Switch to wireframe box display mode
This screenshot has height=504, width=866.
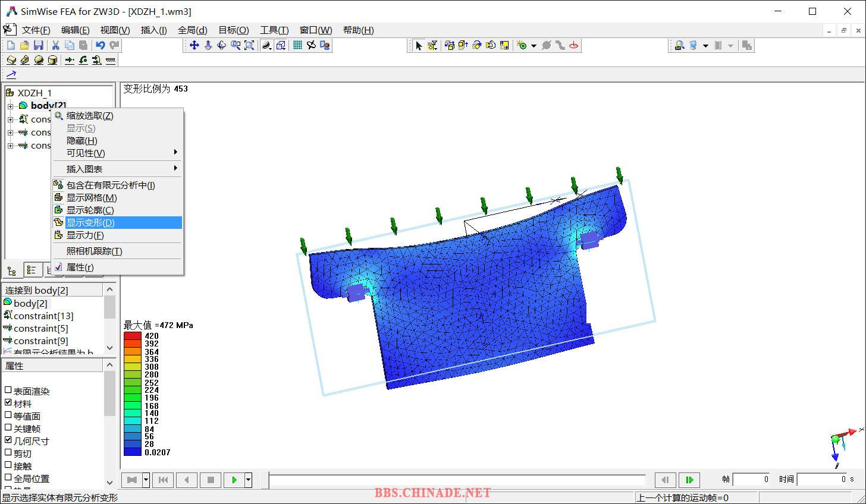pyautogui.click(x=281, y=45)
